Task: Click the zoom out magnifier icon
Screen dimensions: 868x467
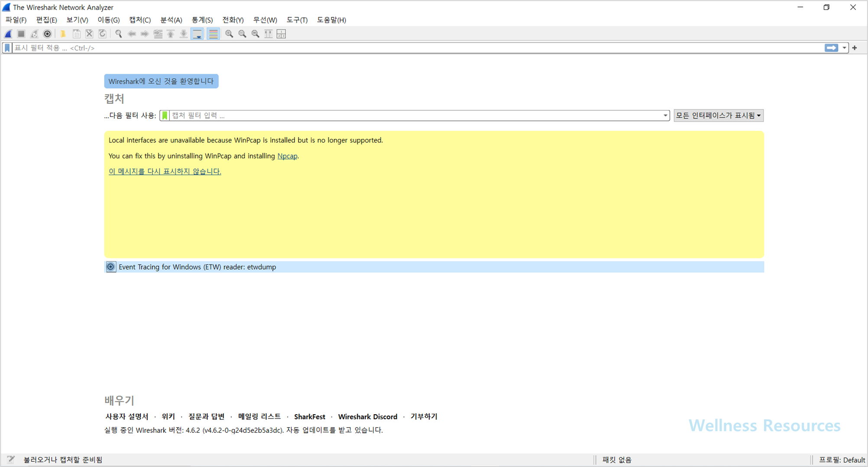Action: click(x=242, y=34)
